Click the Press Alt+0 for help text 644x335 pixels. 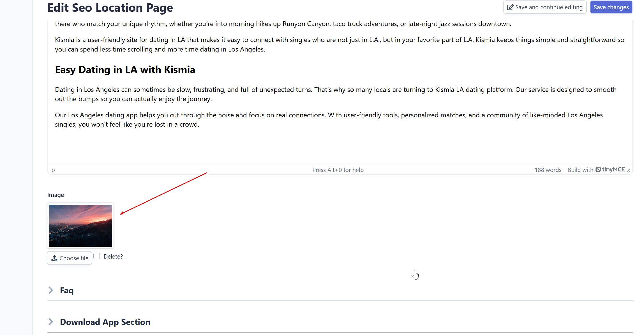click(x=338, y=170)
